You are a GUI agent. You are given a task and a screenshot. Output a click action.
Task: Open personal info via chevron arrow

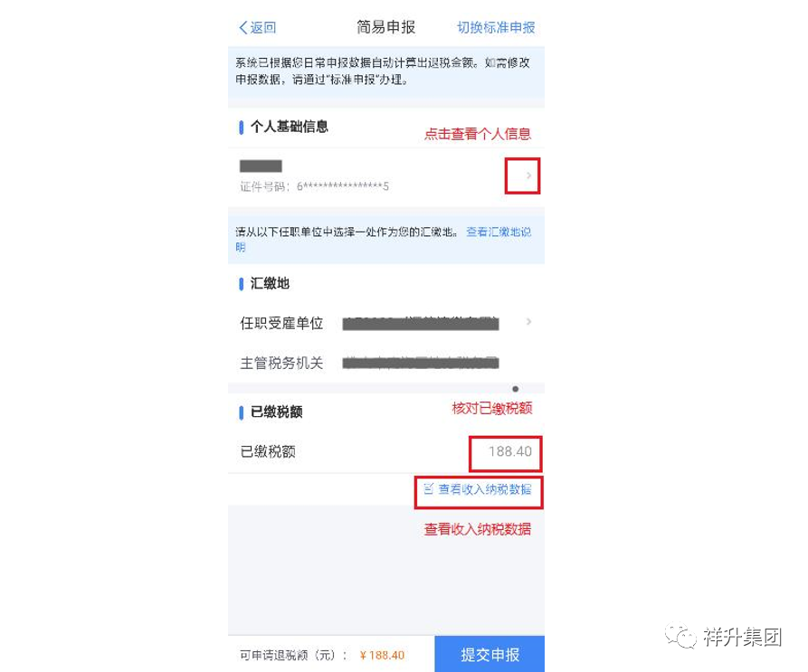click(528, 175)
